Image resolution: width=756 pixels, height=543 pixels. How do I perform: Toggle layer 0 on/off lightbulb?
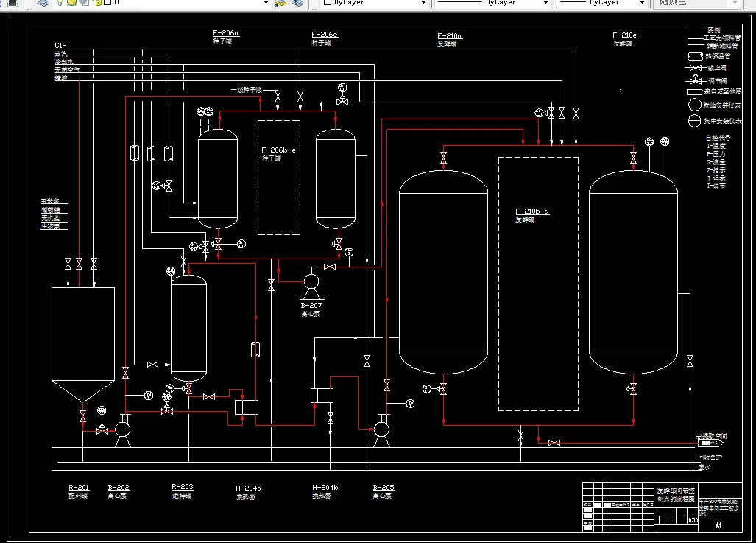60,2
